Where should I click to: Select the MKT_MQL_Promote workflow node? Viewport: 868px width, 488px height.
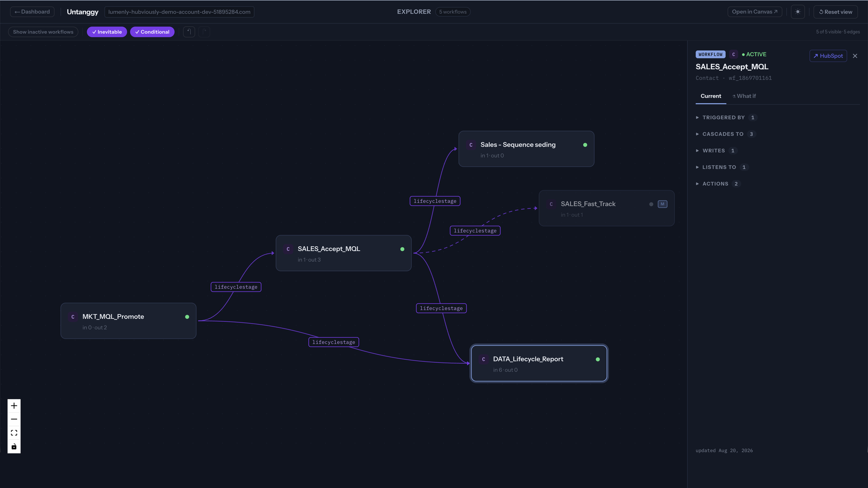128,321
